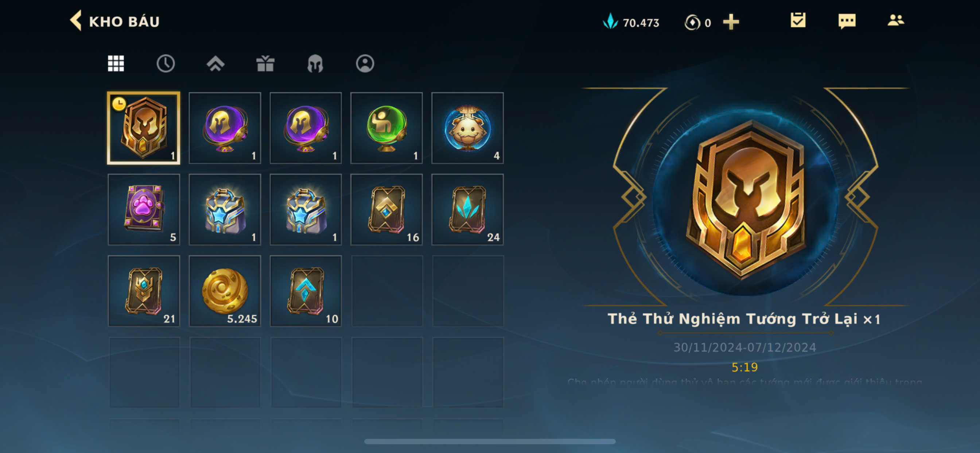Open the missions checklist icon
980x453 pixels.
click(x=798, y=20)
